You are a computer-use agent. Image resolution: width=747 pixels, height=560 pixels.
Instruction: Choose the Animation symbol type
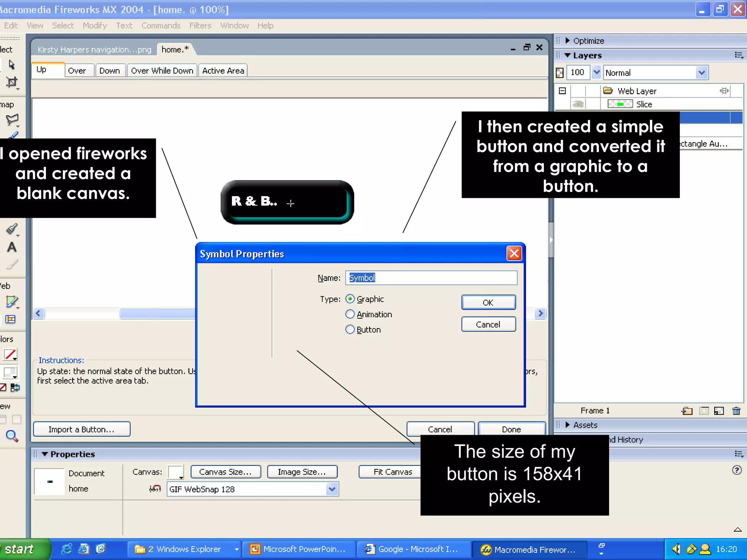[x=350, y=314]
